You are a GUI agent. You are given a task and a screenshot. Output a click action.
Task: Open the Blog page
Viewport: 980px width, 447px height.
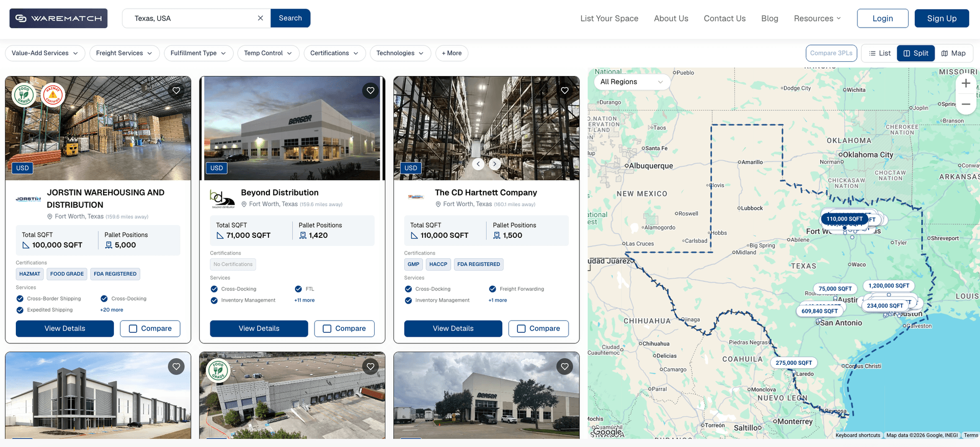point(770,18)
